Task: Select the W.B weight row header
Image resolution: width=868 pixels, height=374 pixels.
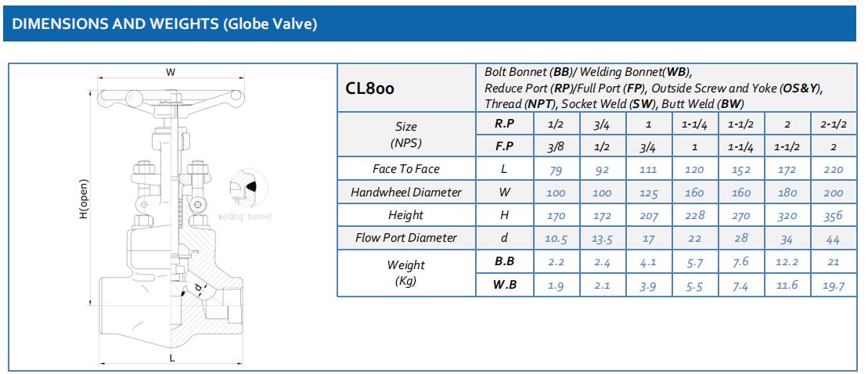Action: [x=504, y=285]
